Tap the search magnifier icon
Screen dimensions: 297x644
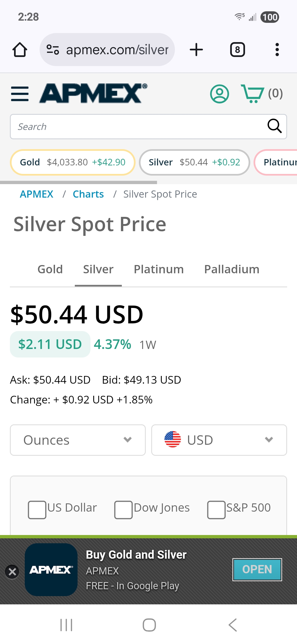pos(274,126)
